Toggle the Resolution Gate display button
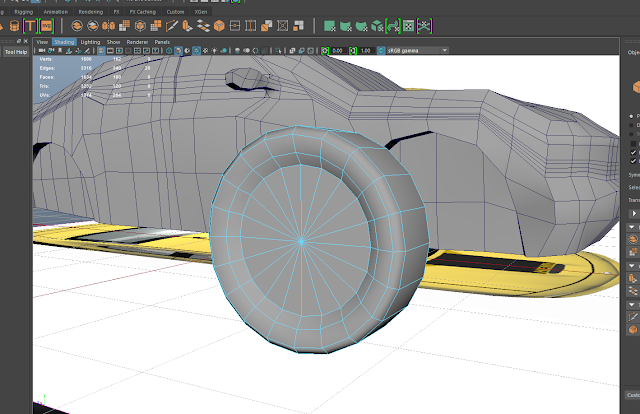This screenshot has height=414, width=640. 119,51
